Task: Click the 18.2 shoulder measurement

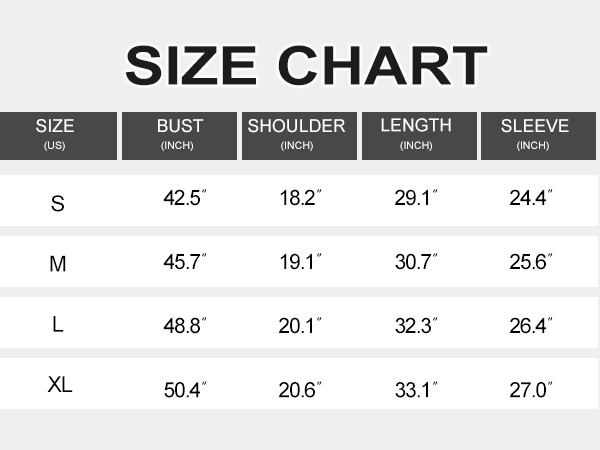Action: click(300, 198)
